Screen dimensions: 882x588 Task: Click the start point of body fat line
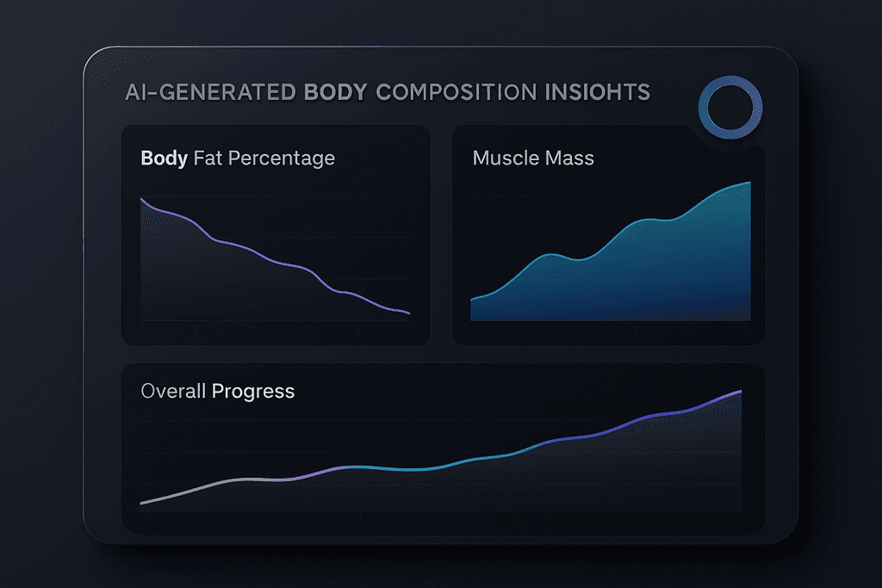(142, 199)
